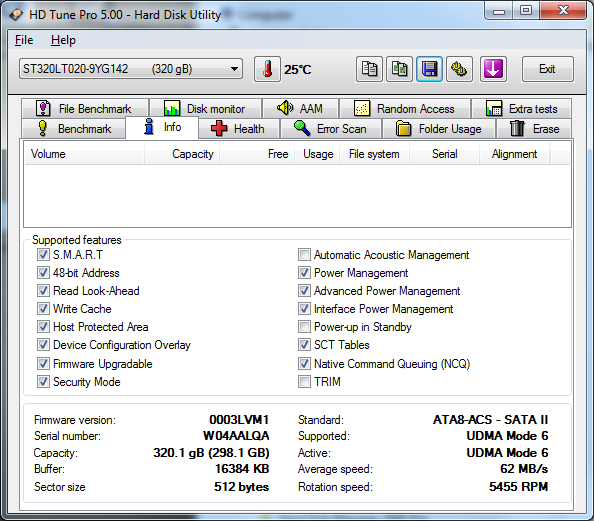Click the 25°C temperature reading
The width and height of the screenshot is (594, 521).
[x=298, y=70]
